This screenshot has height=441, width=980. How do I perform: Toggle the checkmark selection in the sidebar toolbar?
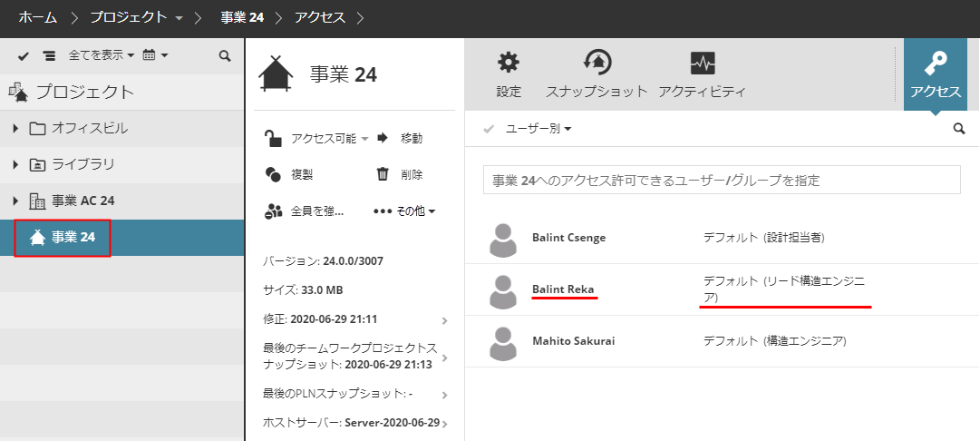point(24,56)
